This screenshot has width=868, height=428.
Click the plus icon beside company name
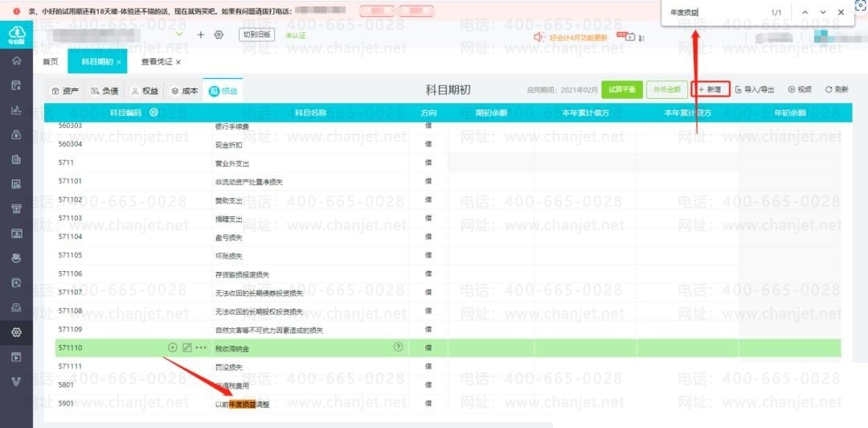pos(201,35)
